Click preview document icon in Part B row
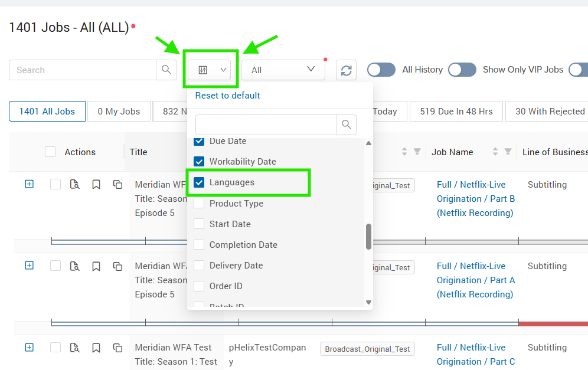This screenshot has height=370, width=588. [74, 185]
